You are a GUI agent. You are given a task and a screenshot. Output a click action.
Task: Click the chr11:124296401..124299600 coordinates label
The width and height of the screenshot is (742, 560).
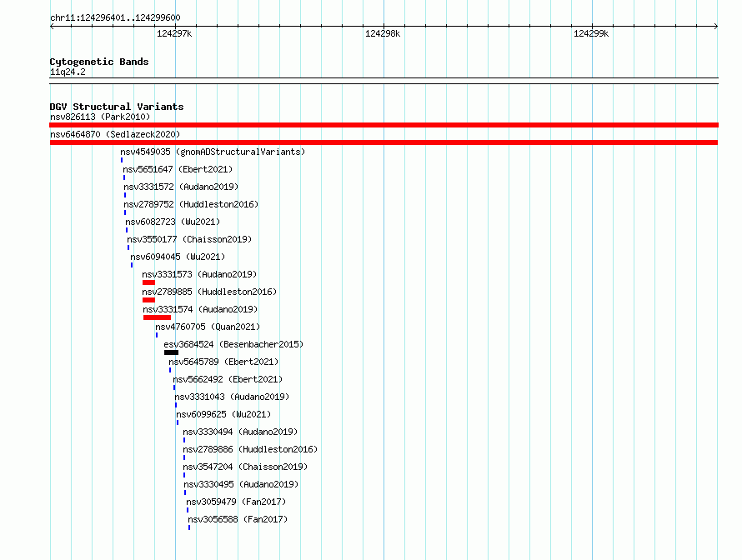115,18
